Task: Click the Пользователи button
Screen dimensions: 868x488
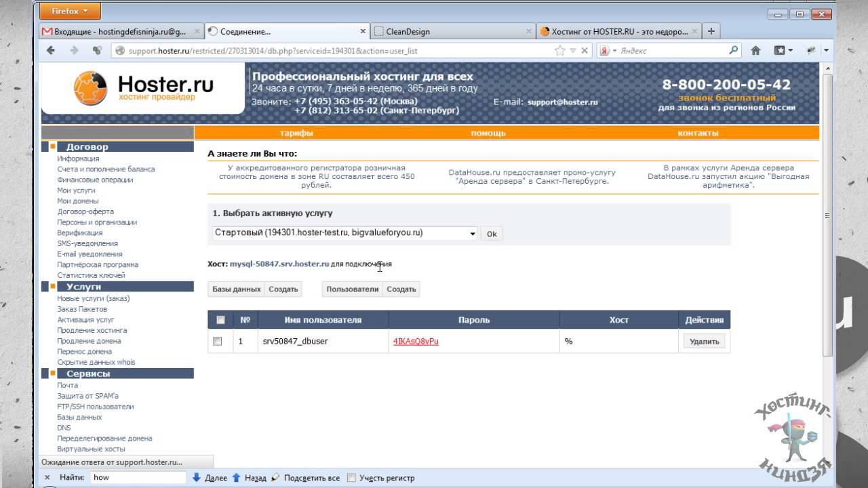Action: 353,289
